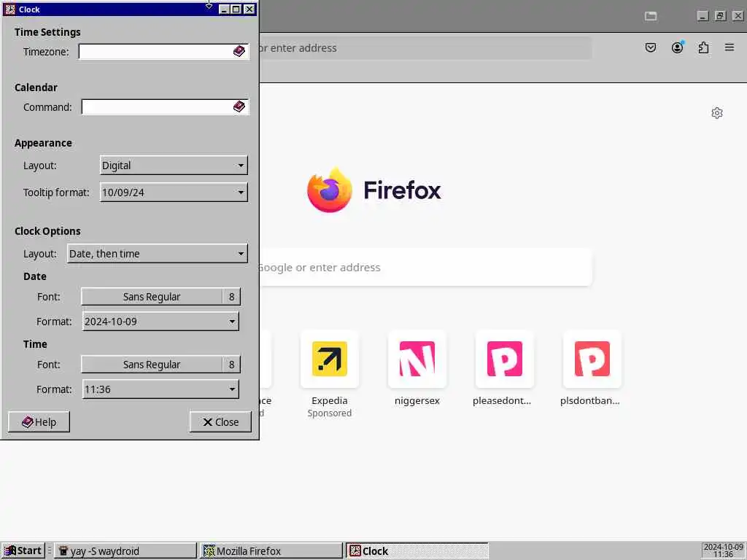The height and width of the screenshot is (560, 747).
Task: Open the Date Format dropdown 2024-10-09
Action: click(160, 322)
